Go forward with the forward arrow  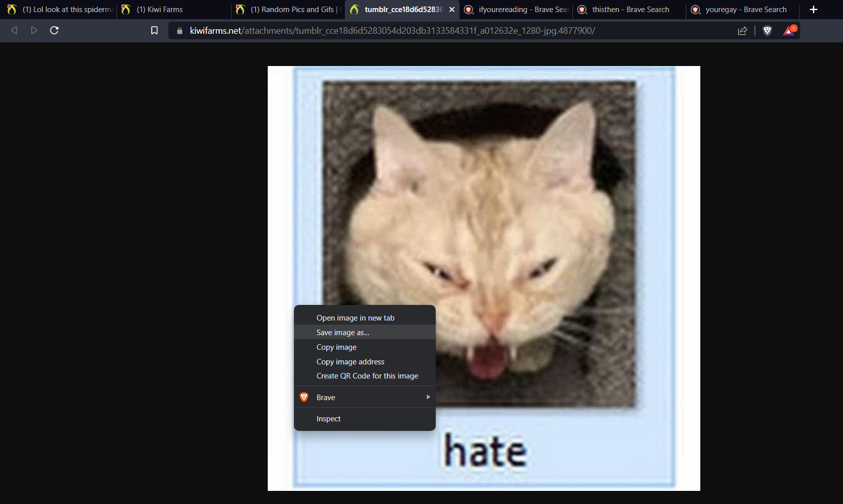click(x=34, y=30)
